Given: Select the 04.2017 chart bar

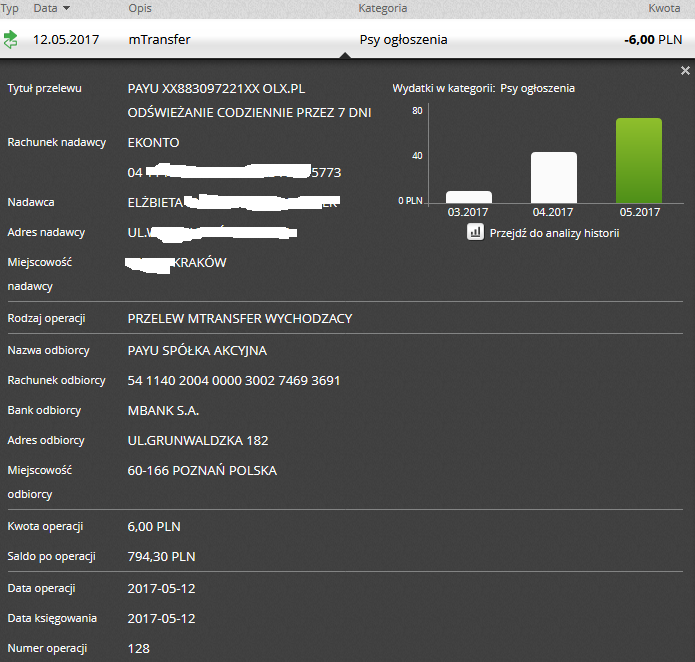Looking at the screenshot, I should point(554,177).
